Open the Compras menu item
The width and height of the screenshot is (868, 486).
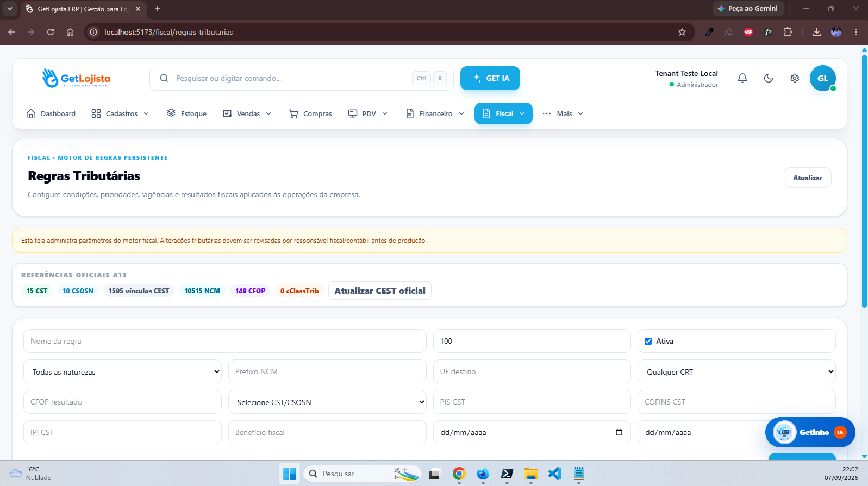click(310, 113)
